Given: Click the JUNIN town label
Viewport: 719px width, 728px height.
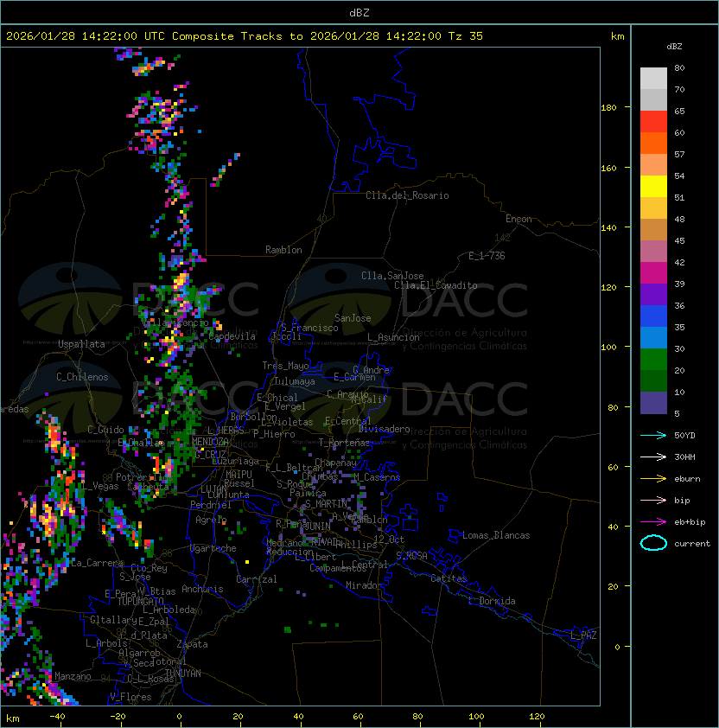Looking at the screenshot, I should click(x=317, y=526).
